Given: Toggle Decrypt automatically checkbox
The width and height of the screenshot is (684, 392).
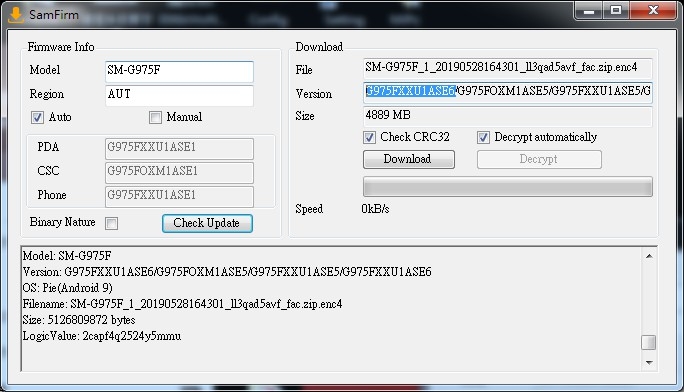Looking at the screenshot, I should pyautogui.click(x=483, y=137).
